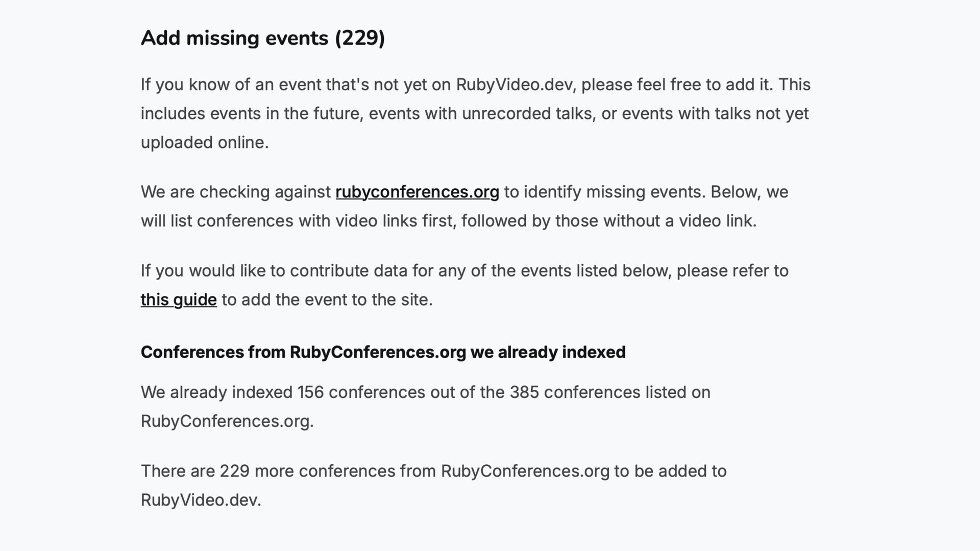Click the phrase 'We already indexed'

216,392
